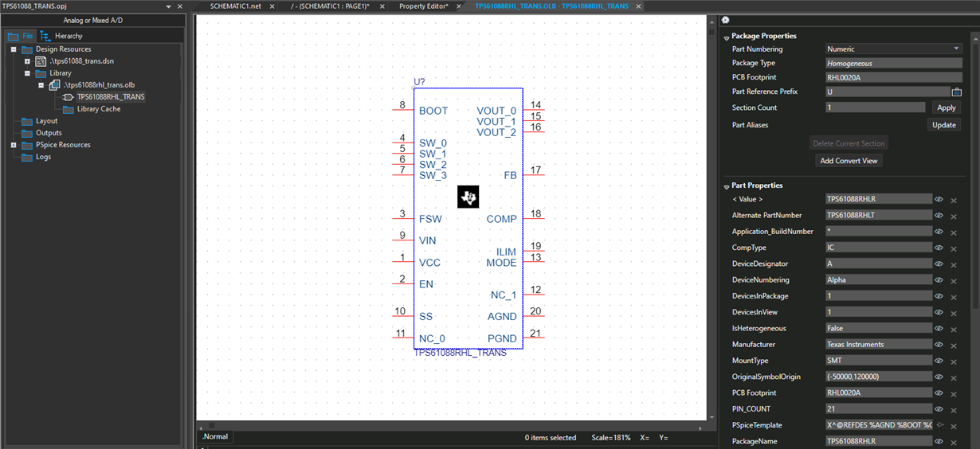Click the Texas Instruments logo in the symbol
This screenshot has height=449, width=980.
coord(468,197)
